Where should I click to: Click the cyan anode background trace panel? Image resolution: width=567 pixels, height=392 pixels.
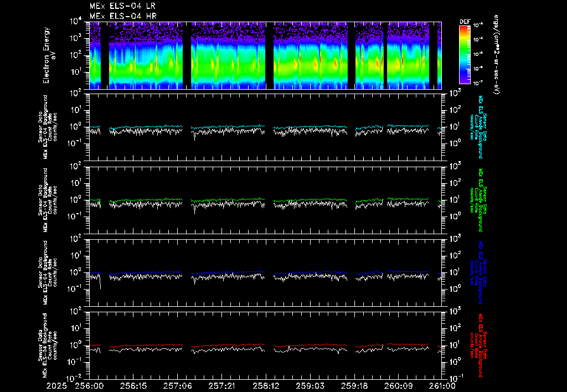(x=265, y=127)
